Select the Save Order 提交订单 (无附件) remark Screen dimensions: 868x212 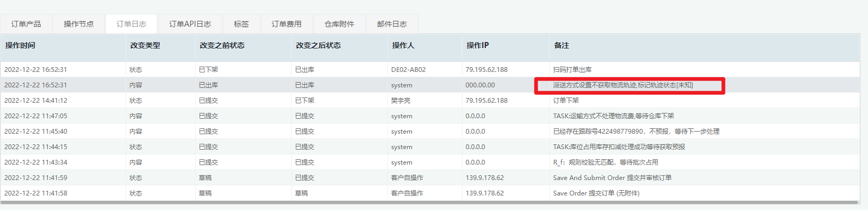click(596, 193)
